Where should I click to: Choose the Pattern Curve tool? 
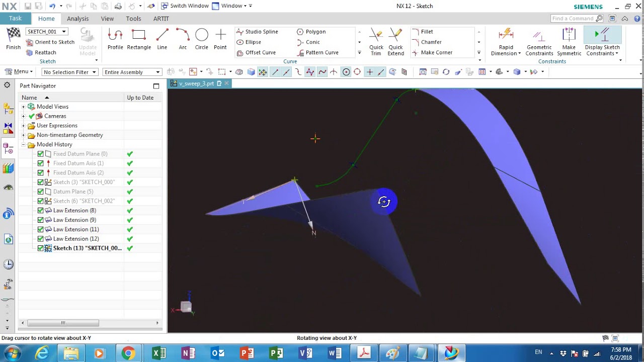(x=317, y=52)
